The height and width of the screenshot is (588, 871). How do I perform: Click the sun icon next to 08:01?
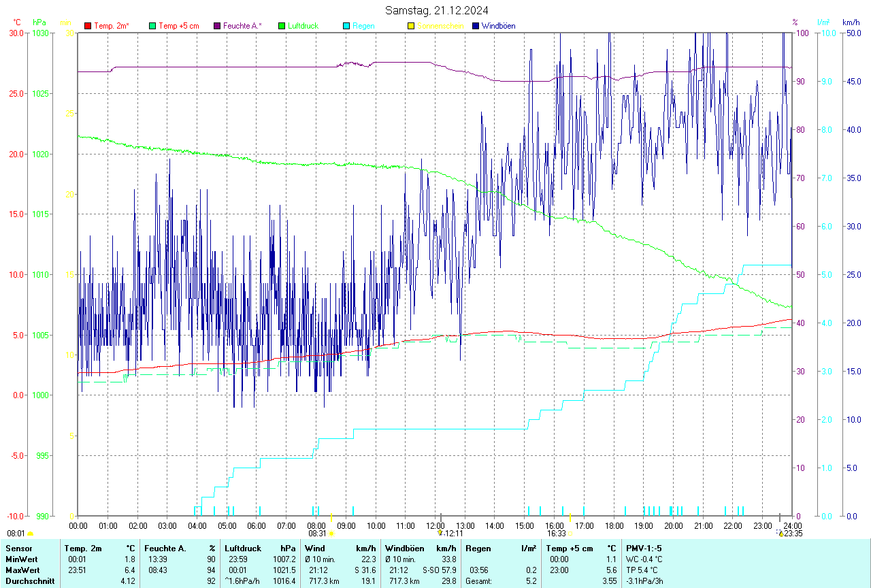[30, 534]
